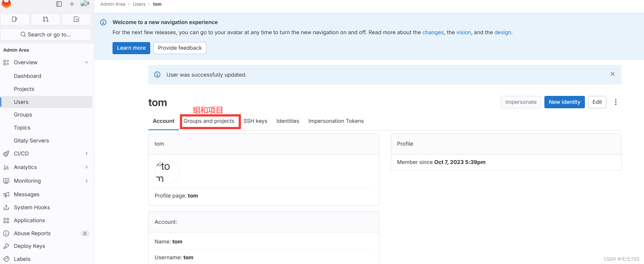Expand the Analytics section chevron
This screenshot has height=264, width=644.
pyautogui.click(x=86, y=167)
